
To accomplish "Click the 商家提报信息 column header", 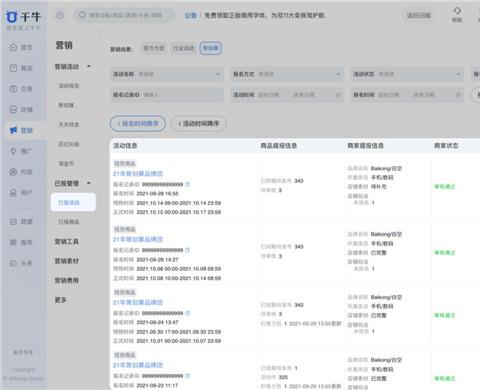I will (366, 146).
